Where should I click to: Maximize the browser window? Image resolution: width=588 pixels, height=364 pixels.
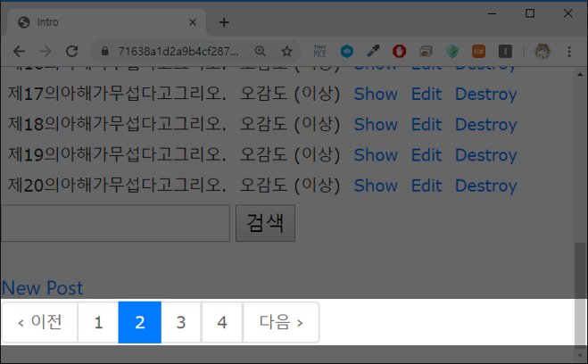point(530,14)
